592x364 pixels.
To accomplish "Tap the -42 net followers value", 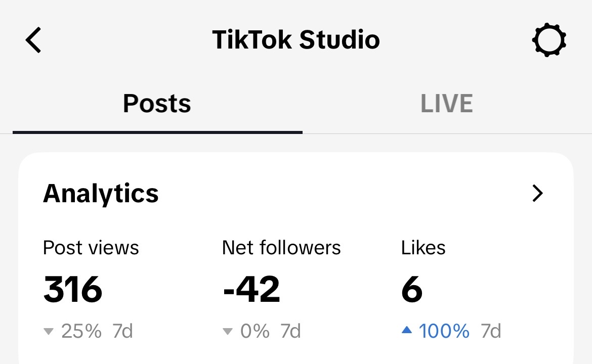I will click(x=251, y=290).
